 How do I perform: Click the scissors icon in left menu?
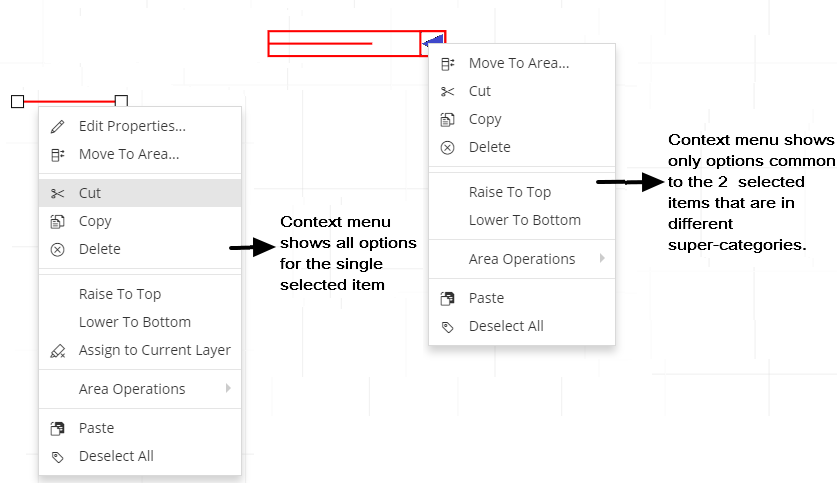pos(57,193)
